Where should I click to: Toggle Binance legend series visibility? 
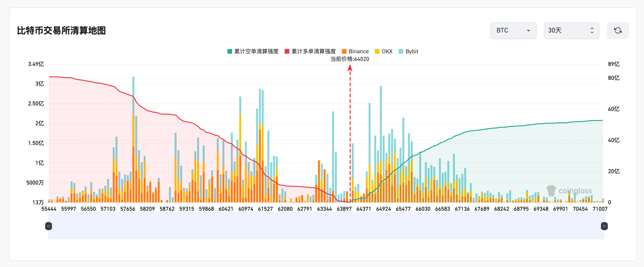coord(355,51)
